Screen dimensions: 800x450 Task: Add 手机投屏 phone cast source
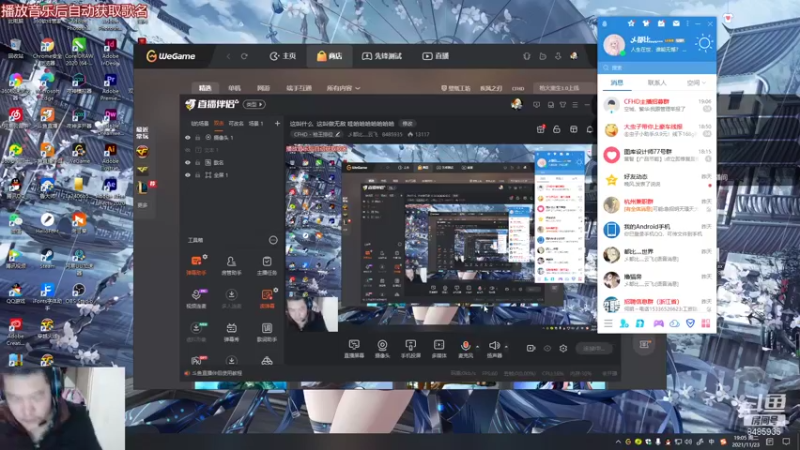[x=410, y=349]
